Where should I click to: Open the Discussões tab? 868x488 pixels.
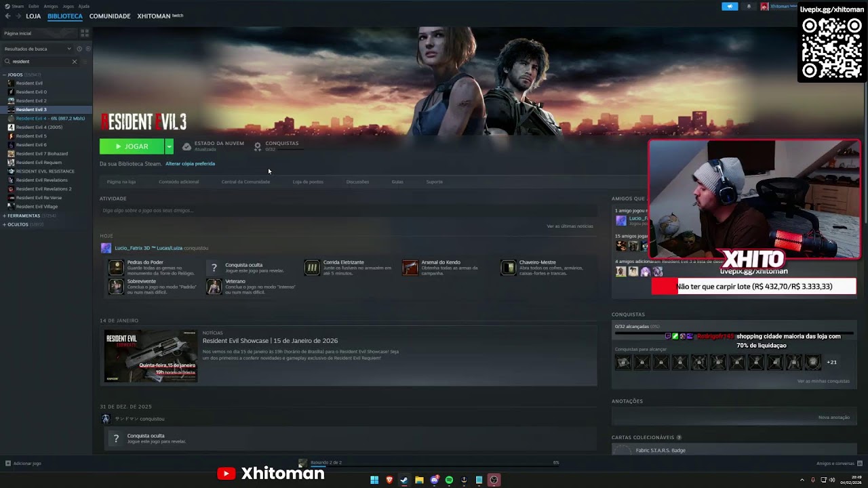(x=357, y=182)
